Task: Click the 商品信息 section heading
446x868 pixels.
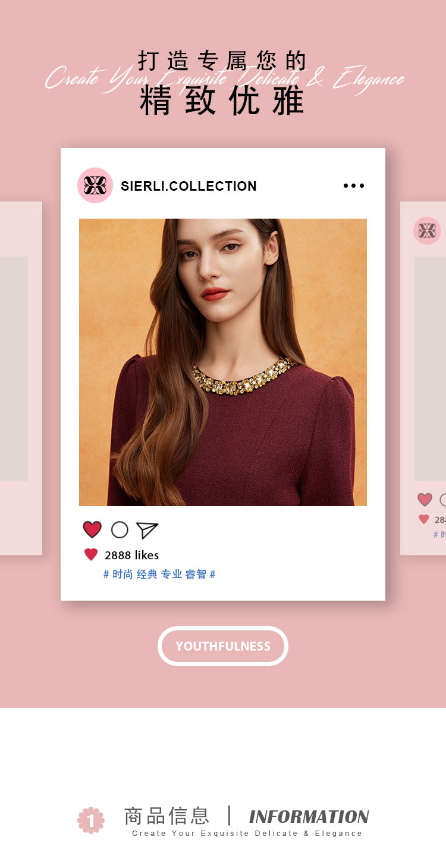Action: [167, 815]
